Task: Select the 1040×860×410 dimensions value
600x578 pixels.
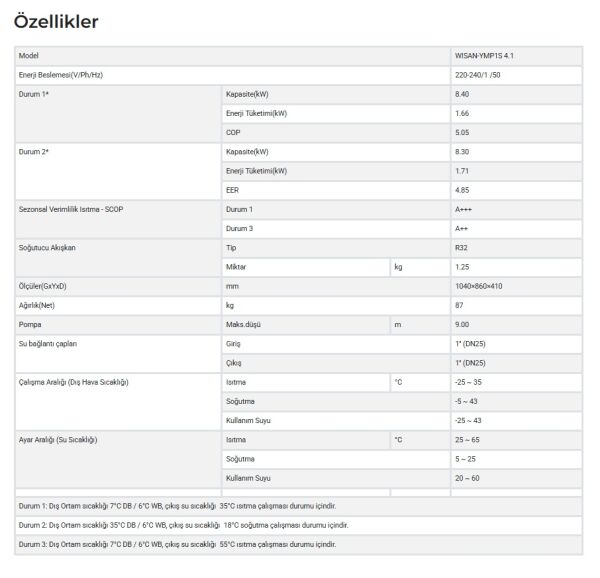Action: pos(479,286)
